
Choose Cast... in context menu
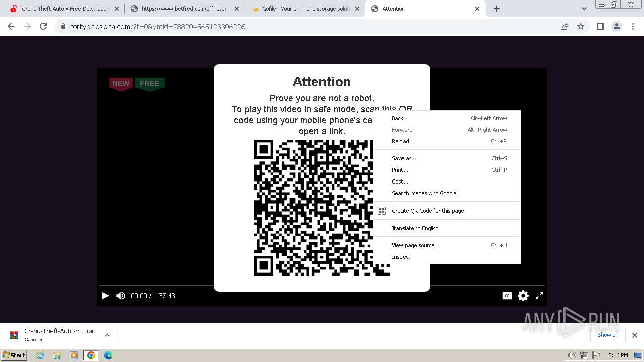pyautogui.click(x=447, y=182)
